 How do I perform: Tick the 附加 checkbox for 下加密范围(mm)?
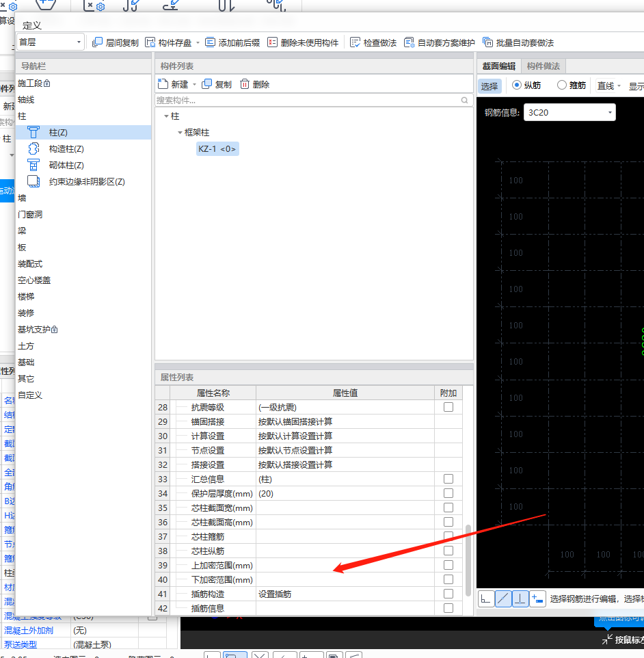[448, 579]
